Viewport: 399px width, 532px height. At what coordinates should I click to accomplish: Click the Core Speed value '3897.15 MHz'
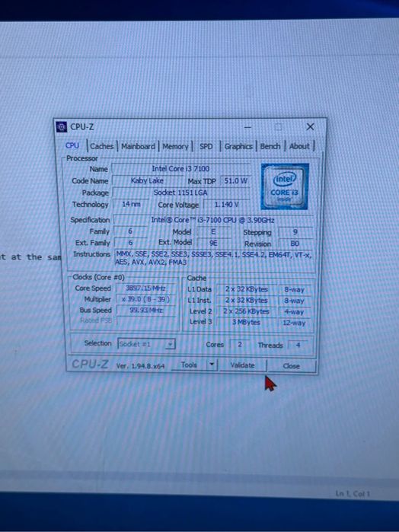145,288
